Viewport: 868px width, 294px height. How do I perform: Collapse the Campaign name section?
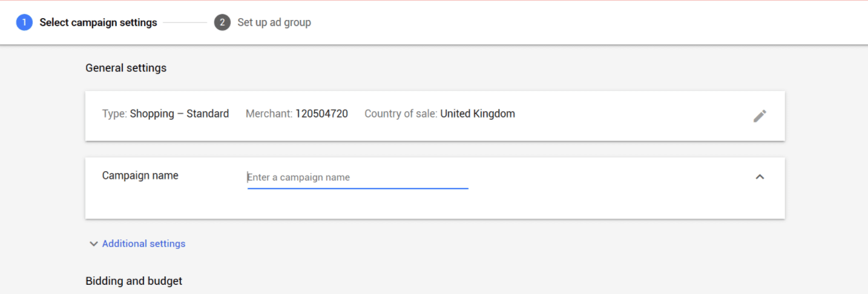[x=760, y=177]
